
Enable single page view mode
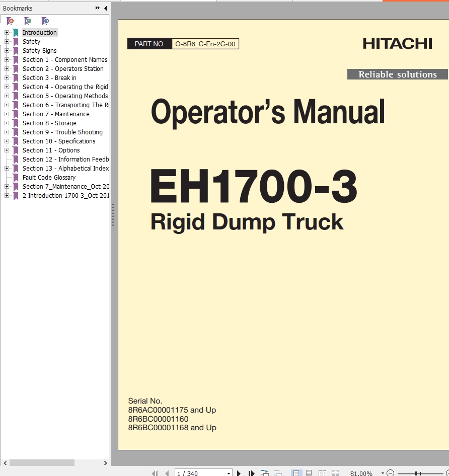[x=296, y=473]
